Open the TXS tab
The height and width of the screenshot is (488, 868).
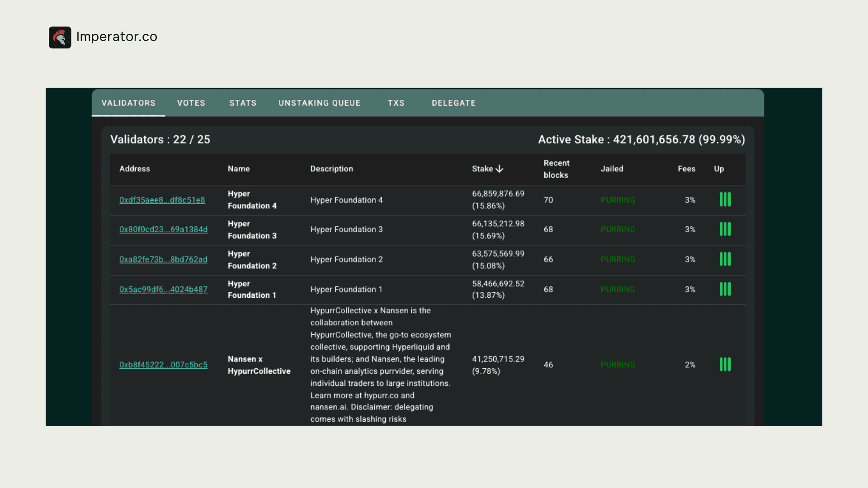(396, 103)
